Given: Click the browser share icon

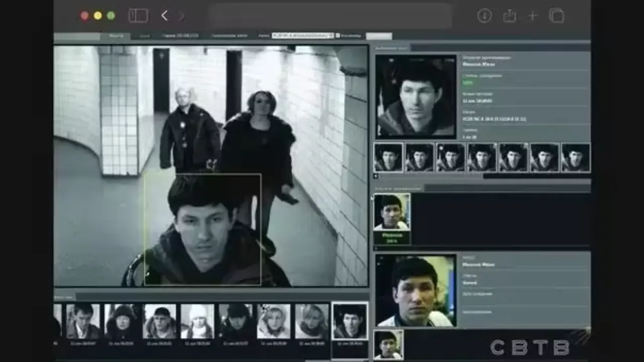Looking at the screenshot, I should point(510,16).
